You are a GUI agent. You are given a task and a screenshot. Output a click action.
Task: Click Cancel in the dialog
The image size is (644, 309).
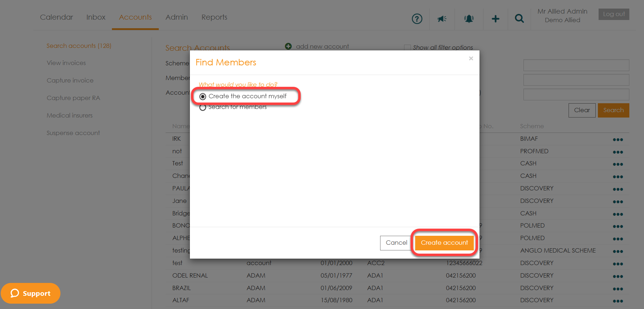[396, 243]
